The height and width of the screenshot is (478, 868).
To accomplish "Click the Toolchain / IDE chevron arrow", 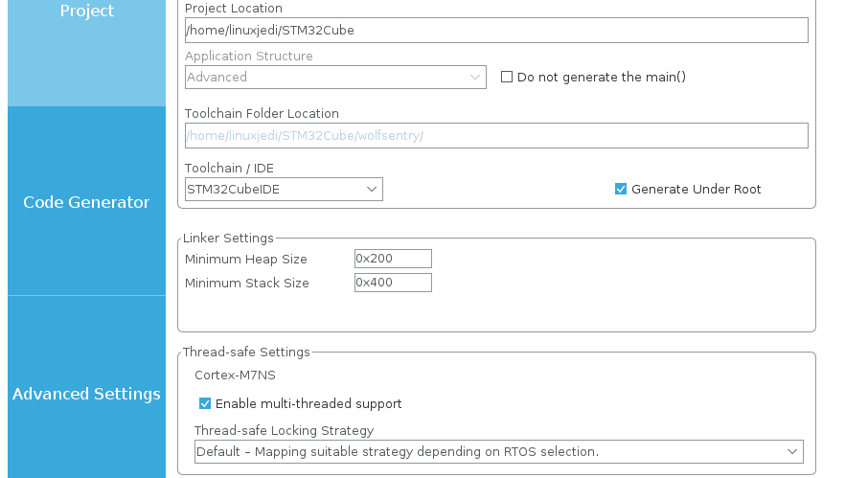I will pyautogui.click(x=372, y=190).
